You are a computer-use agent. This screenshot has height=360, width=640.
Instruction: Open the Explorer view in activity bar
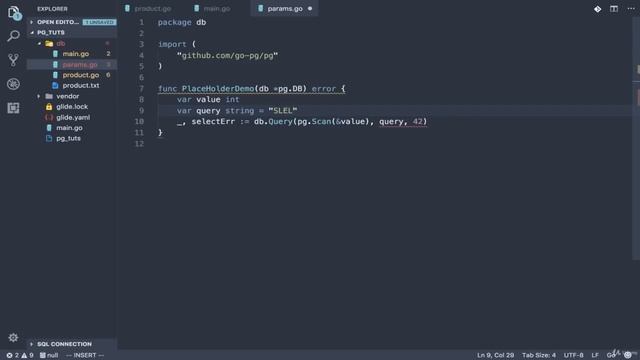coord(13,12)
